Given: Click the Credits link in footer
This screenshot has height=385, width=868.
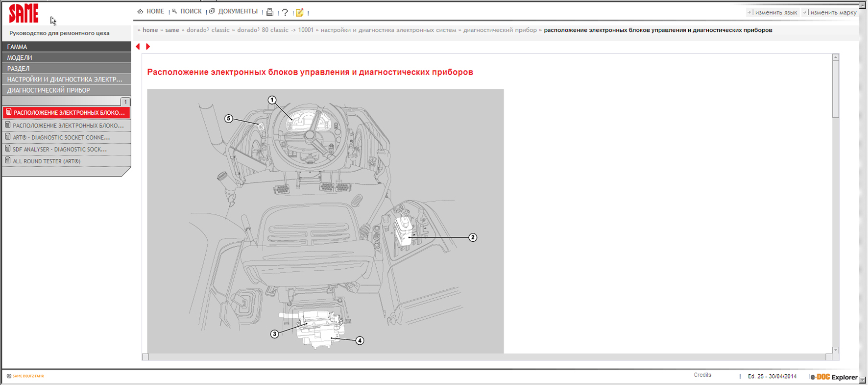Looking at the screenshot, I should 702,375.
